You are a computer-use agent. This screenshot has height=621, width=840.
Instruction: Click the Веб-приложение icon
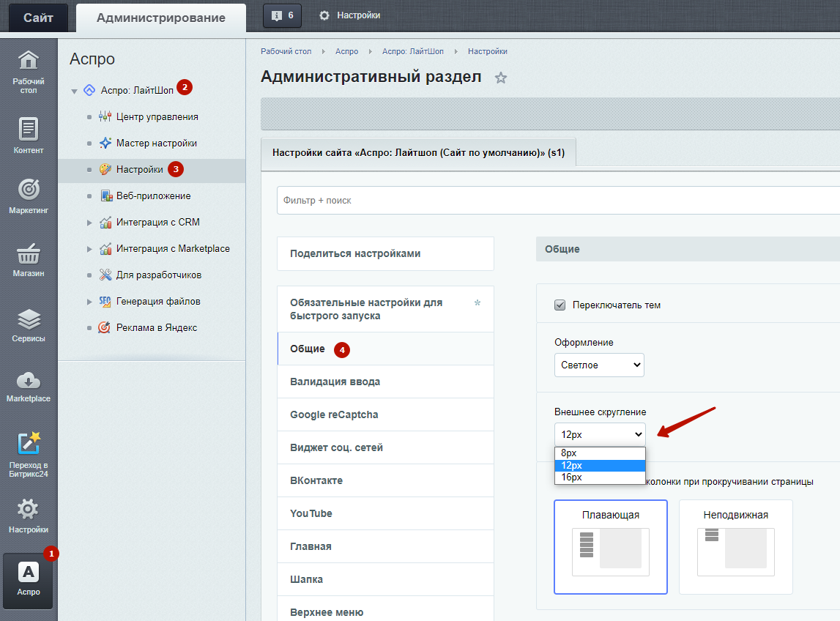(106, 196)
